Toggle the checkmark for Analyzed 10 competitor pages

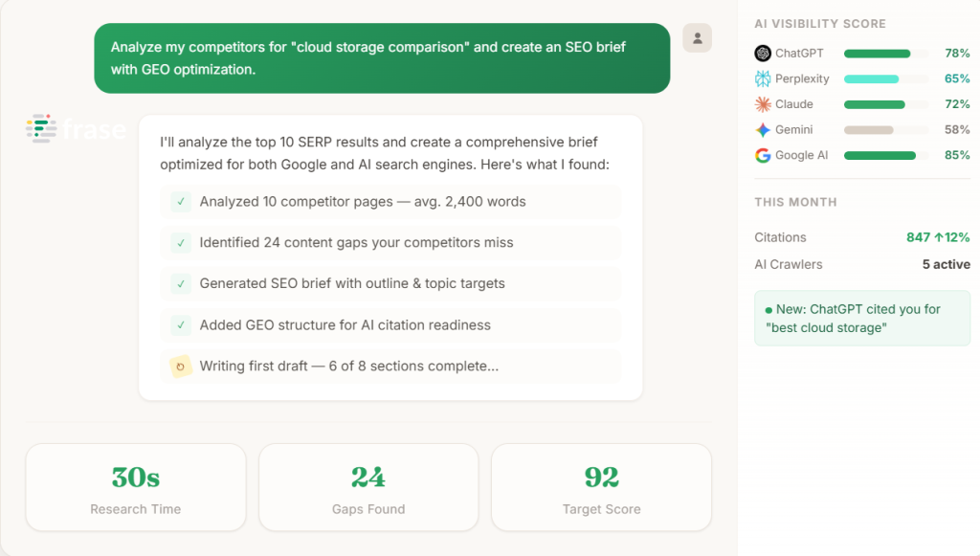[x=181, y=202]
